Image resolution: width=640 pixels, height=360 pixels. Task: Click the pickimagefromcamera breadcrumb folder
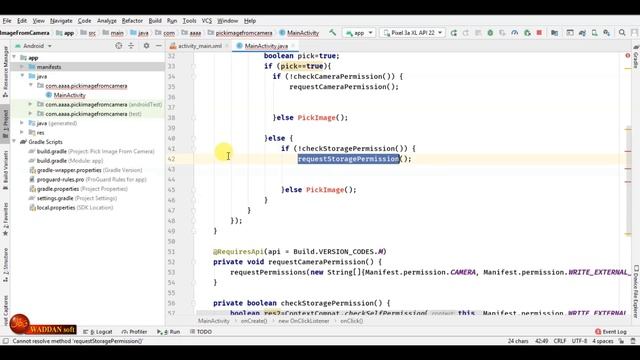pyautogui.click(x=240, y=33)
